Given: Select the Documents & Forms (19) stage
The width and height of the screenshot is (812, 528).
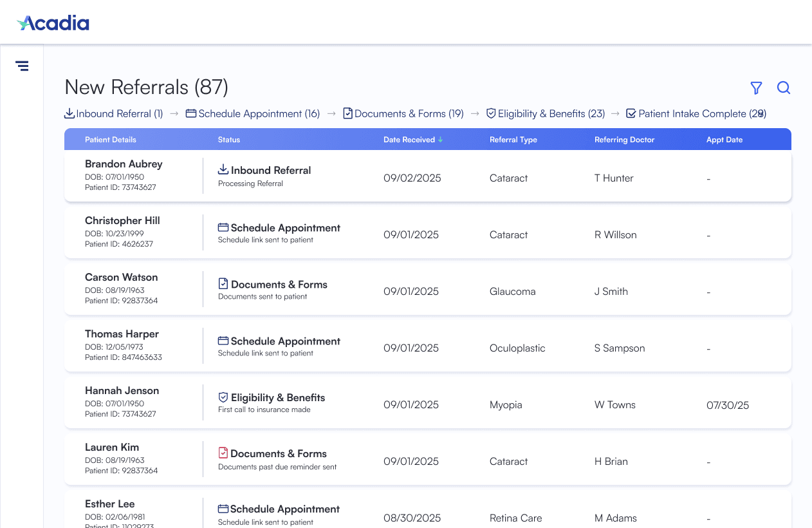Looking at the screenshot, I should (403, 114).
